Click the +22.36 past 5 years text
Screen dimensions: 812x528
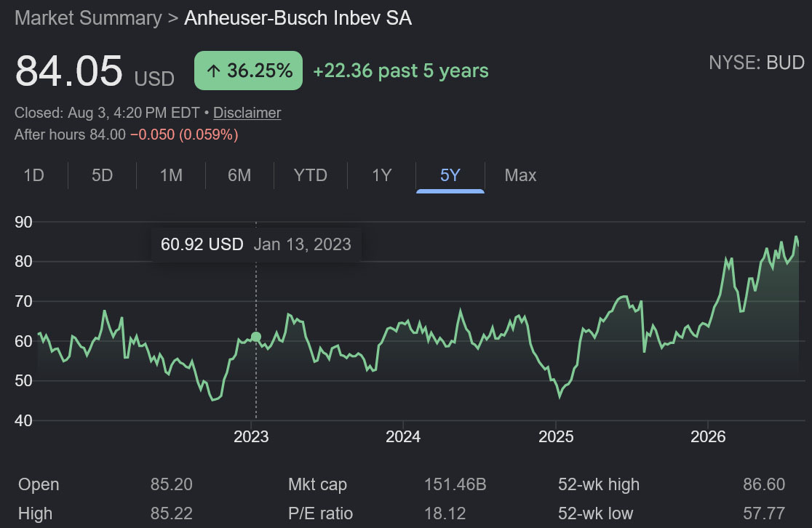coord(401,71)
